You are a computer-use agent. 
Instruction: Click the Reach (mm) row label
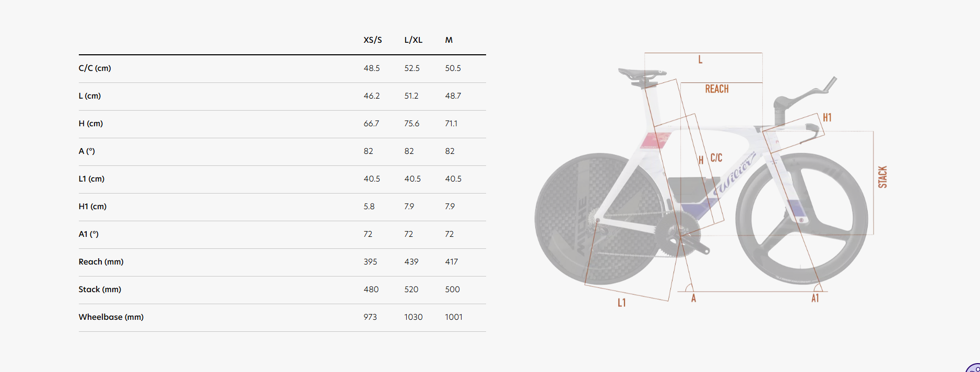click(x=101, y=262)
